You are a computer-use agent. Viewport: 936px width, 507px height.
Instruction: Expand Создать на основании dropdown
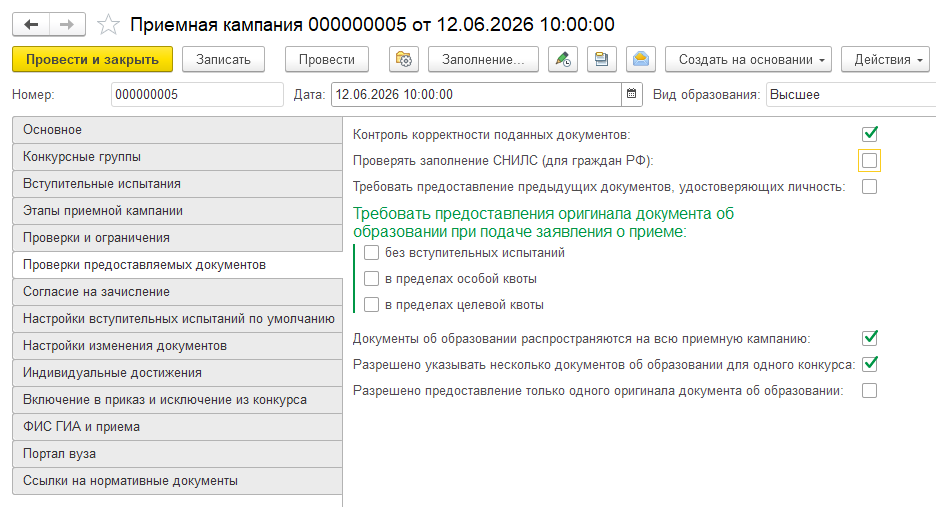click(x=749, y=60)
